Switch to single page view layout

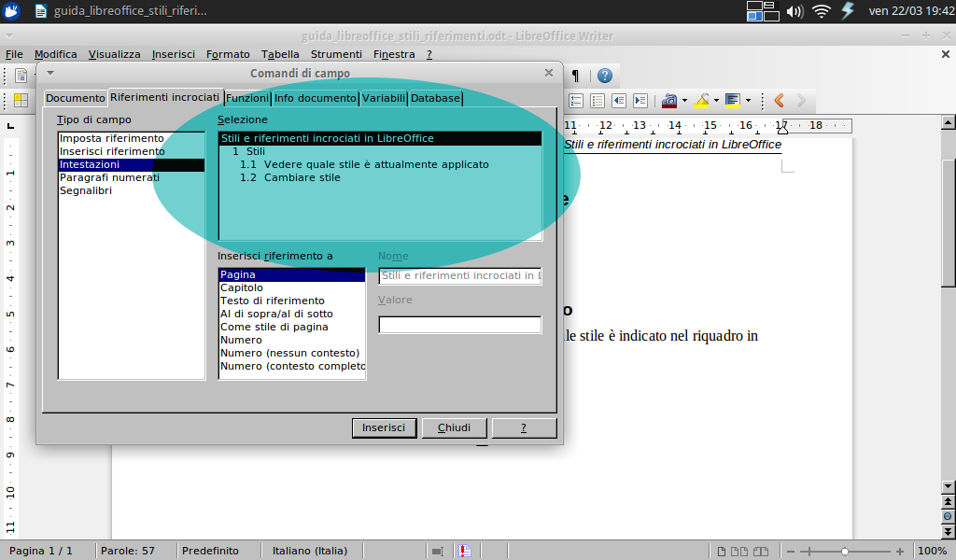click(x=722, y=552)
